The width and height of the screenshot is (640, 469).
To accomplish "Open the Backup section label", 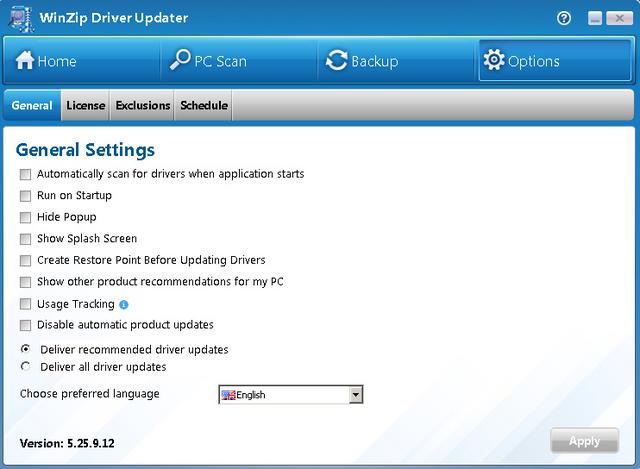I will (375, 61).
